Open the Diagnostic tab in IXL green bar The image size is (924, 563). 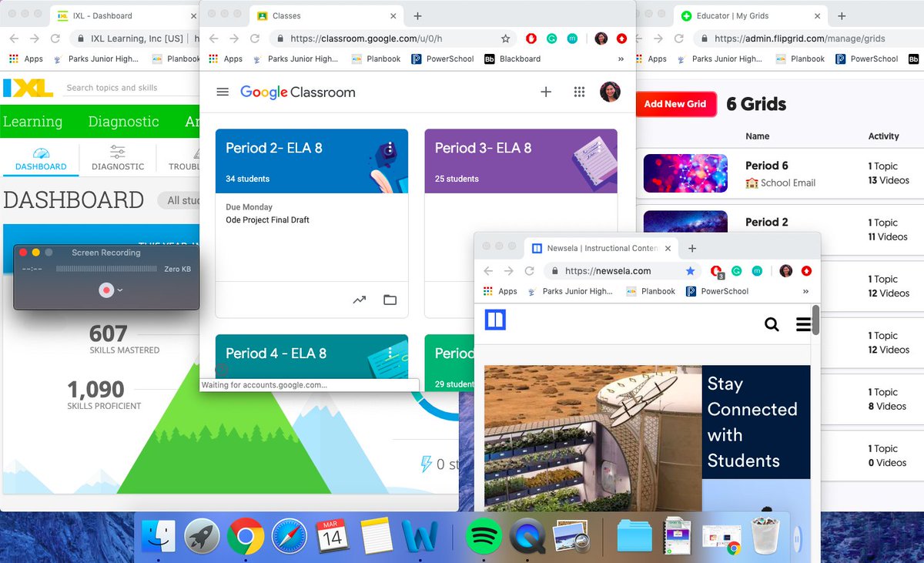(123, 122)
